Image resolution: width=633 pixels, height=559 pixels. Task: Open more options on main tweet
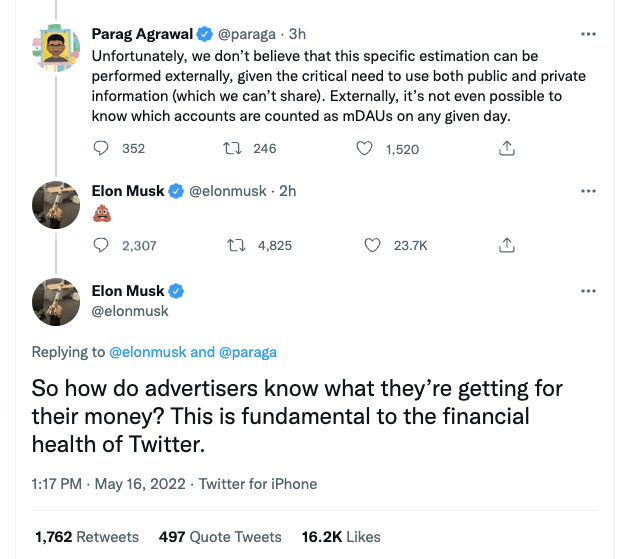588,290
